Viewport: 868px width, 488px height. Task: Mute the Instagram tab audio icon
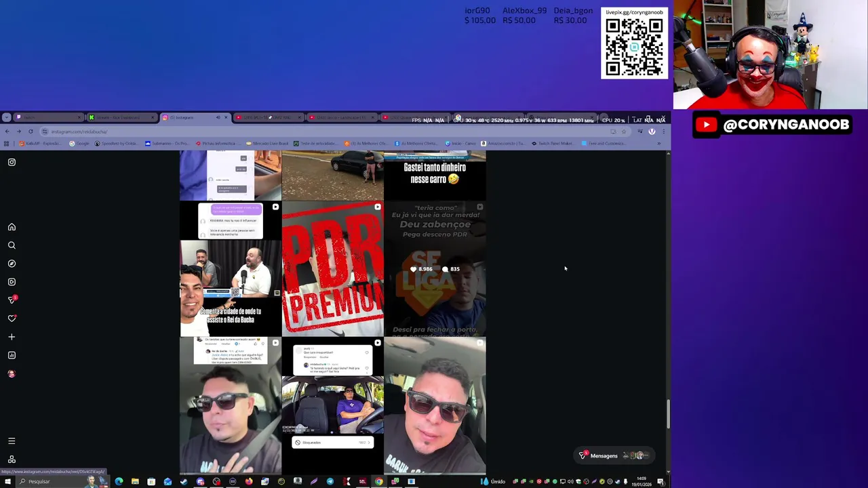pos(218,117)
